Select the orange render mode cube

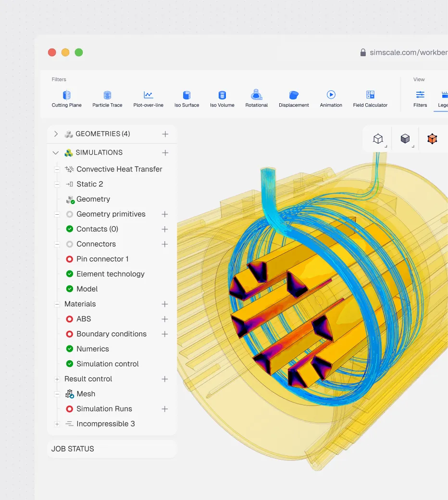(432, 139)
